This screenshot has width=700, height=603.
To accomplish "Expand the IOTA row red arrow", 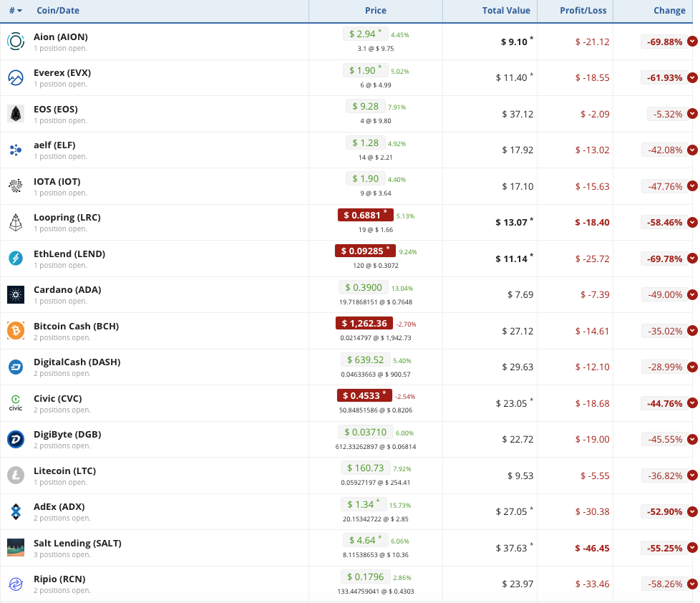I will coord(692,185).
